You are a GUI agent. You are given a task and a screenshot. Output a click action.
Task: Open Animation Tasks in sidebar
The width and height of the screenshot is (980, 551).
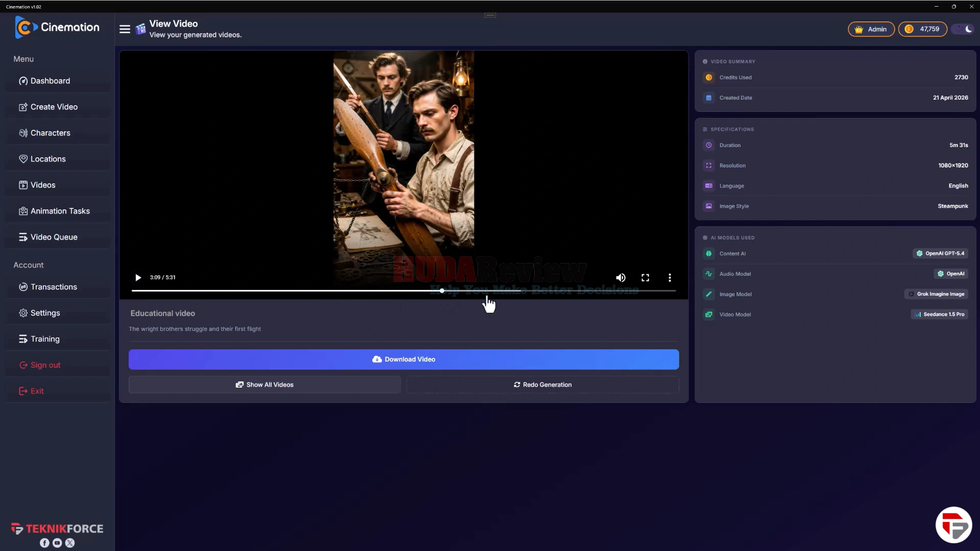point(57,211)
